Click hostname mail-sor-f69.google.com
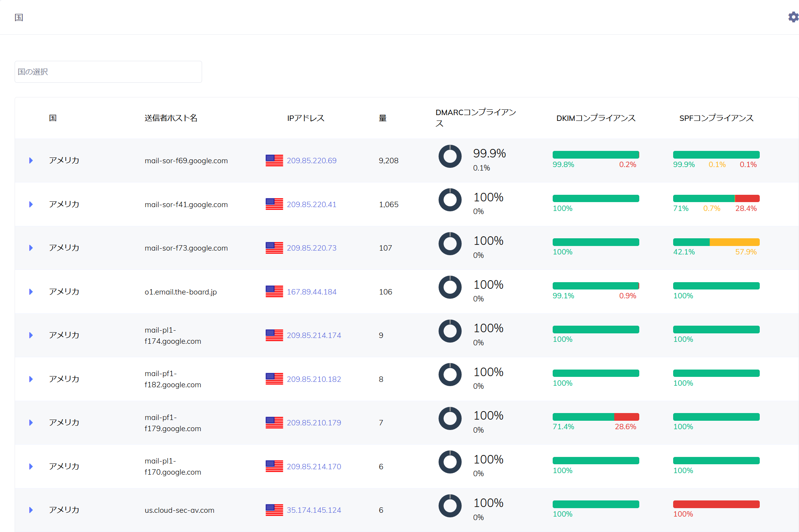This screenshot has width=799, height=532. [x=186, y=161]
